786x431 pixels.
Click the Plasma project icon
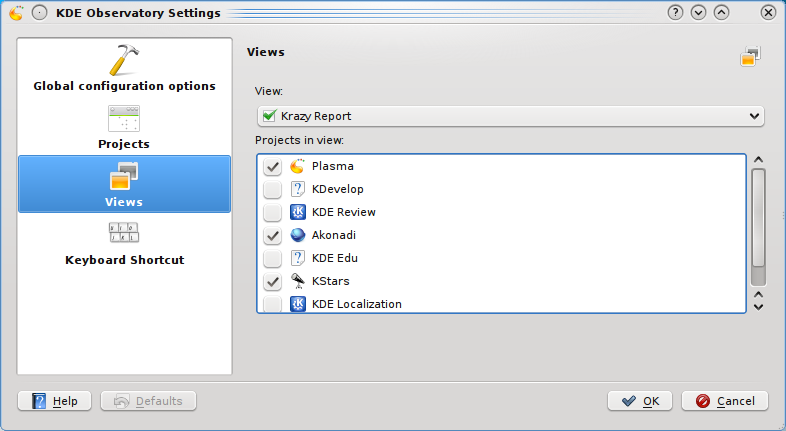pos(297,166)
